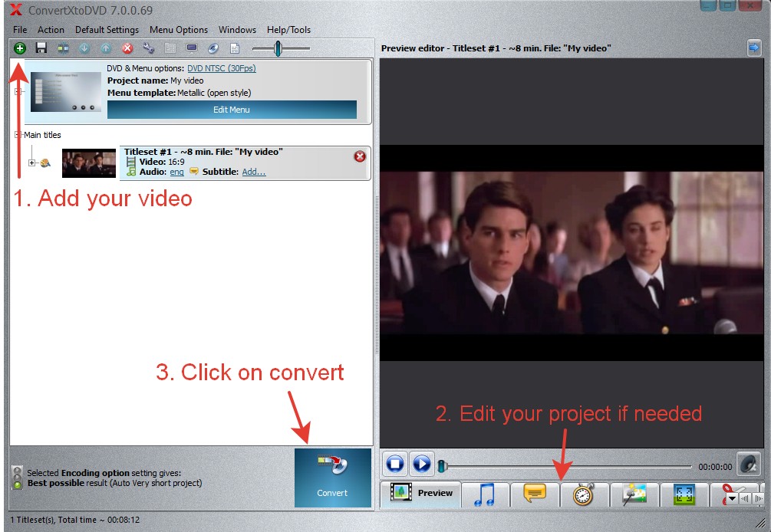
Task: Open the chapters editor stopwatch tab
Action: [583, 495]
